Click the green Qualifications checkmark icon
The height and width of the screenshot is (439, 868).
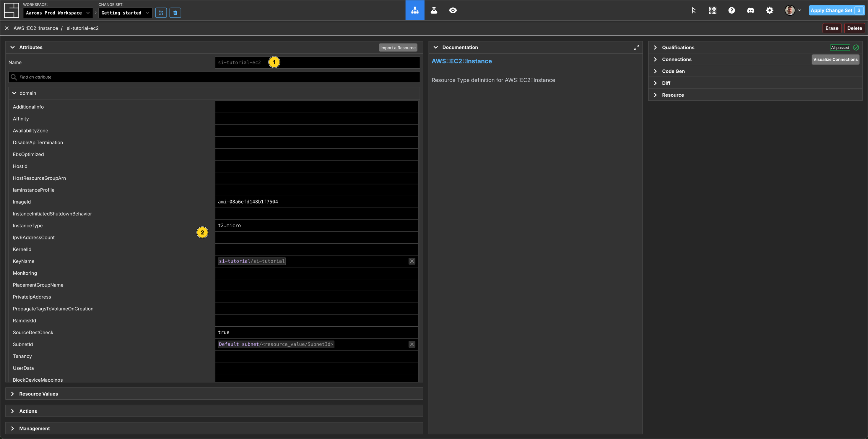coord(856,48)
